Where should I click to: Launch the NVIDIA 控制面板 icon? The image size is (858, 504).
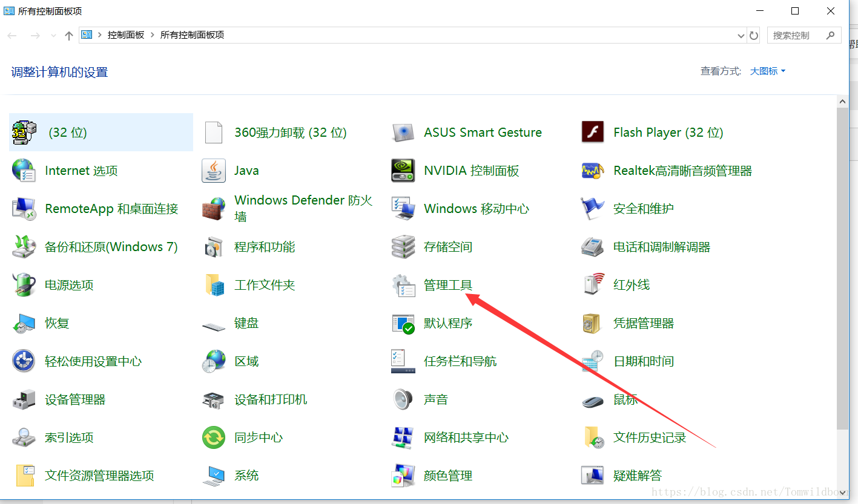[x=403, y=171]
